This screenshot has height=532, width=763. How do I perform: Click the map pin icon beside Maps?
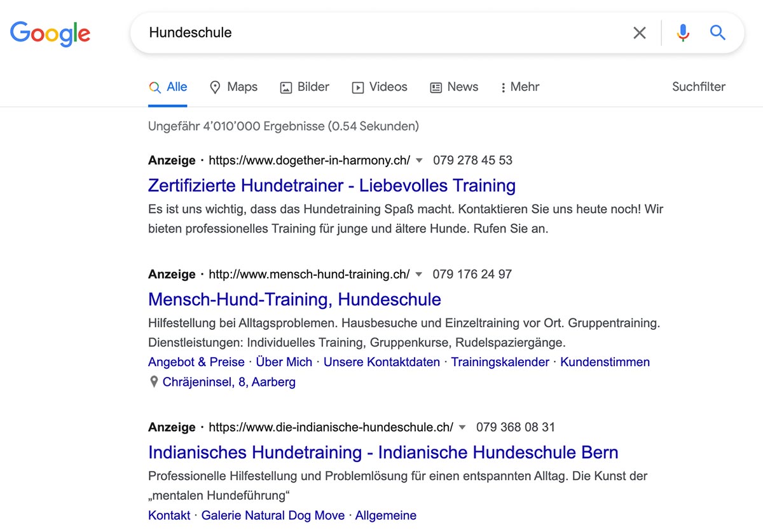point(216,86)
